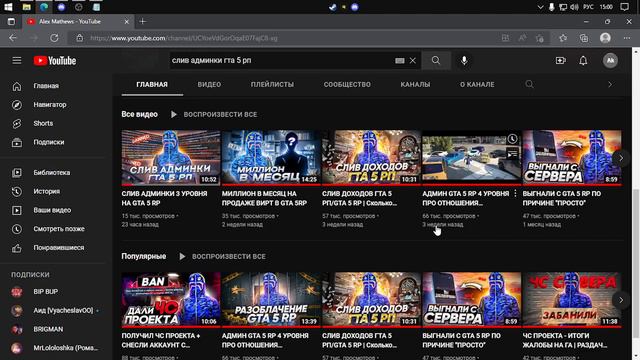
Task: Click the channel search magnifier icon
Action: 529,84
